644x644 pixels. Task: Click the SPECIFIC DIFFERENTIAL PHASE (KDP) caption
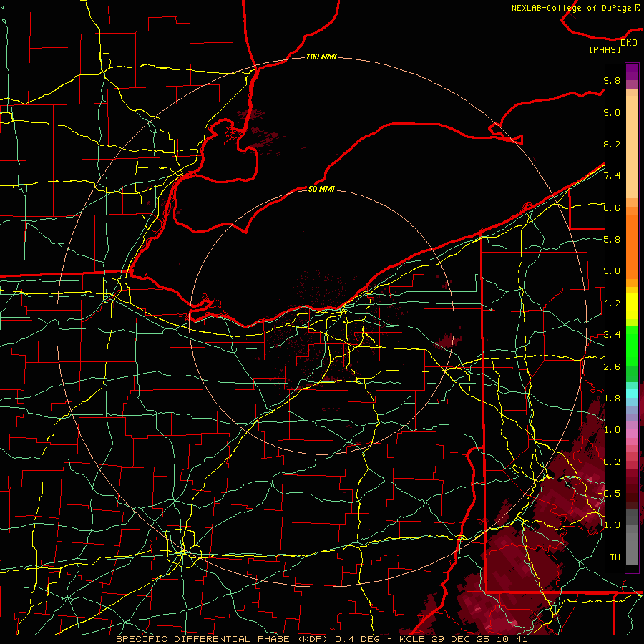click(x=224, y=639)
